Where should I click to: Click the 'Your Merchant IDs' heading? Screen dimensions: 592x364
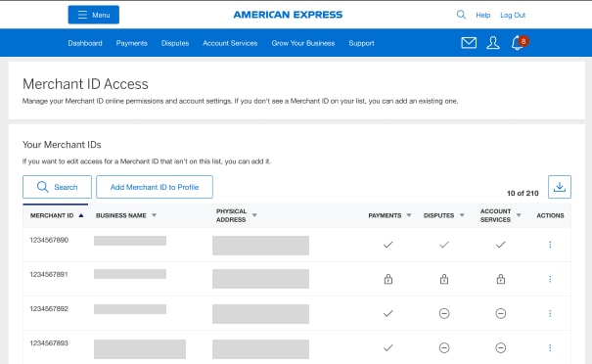click(x=62, y=145)
